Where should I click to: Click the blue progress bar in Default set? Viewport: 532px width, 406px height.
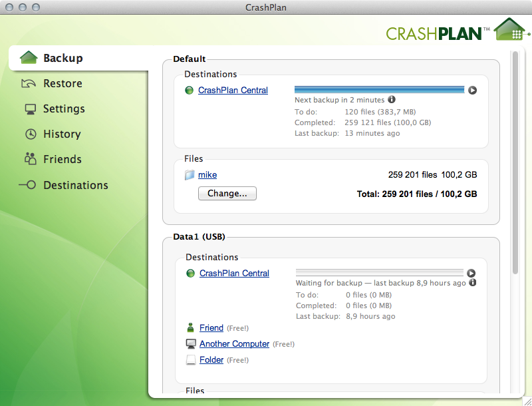pyautogui.click(x=379, y=90)
